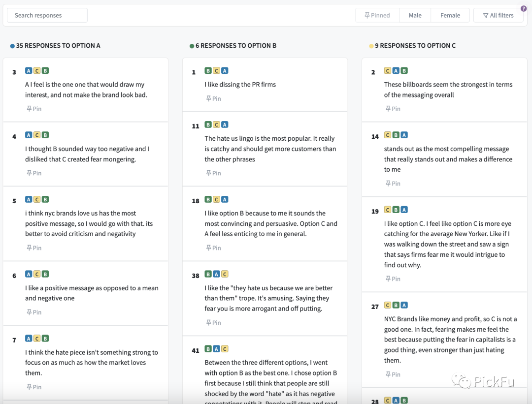Pin response 2 about strongest billboards
The height and width of the screenshot is (404, 532).
coord(393,109)
